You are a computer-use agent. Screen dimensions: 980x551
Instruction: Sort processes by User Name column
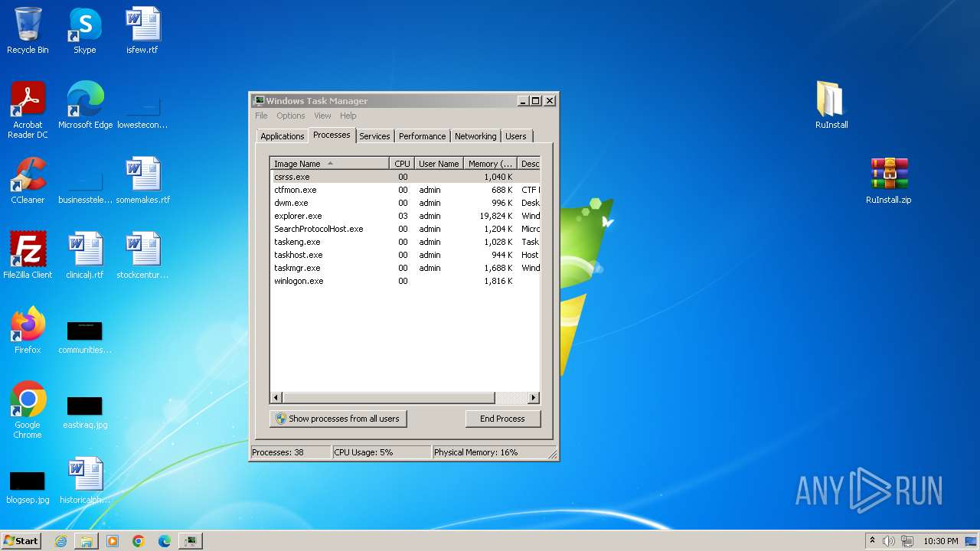point(439,164)
